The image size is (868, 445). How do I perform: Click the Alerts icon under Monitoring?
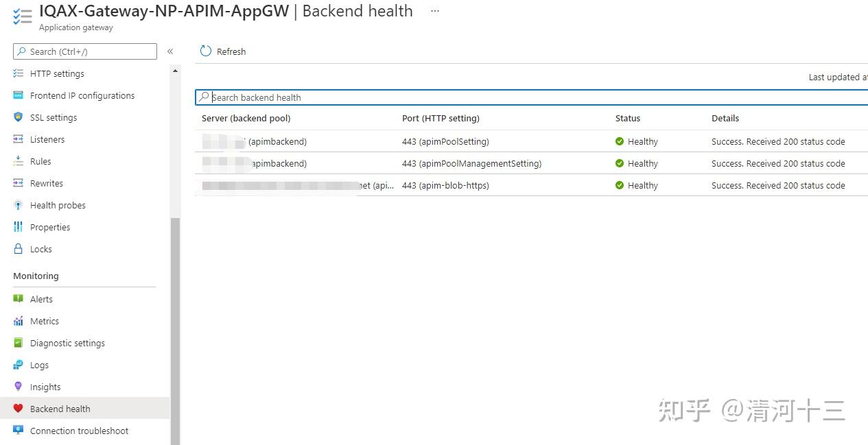coord(19,299)
